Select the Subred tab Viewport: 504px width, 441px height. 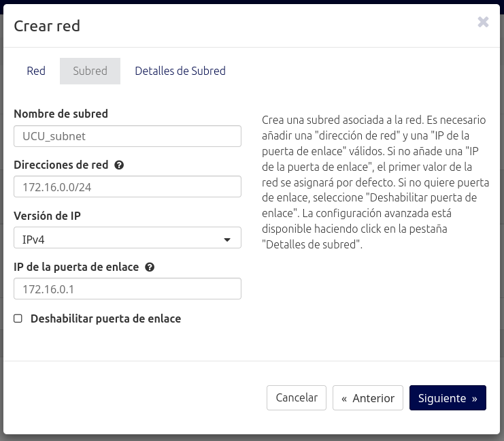pyautogui.click(x=90, y=71)
